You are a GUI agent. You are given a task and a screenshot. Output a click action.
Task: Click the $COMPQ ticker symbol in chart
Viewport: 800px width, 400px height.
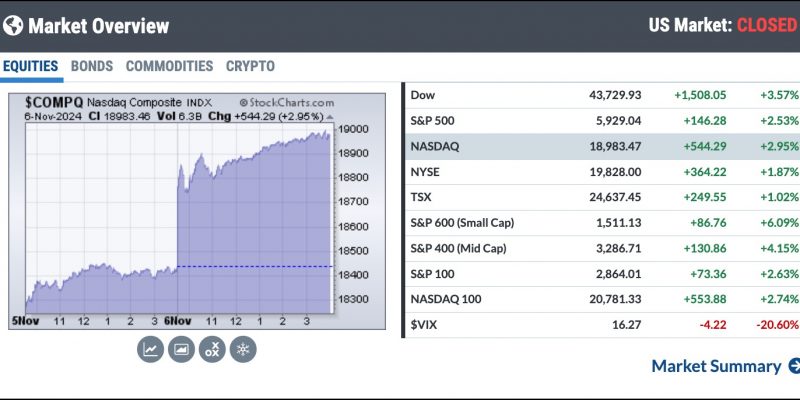point(54,103)
